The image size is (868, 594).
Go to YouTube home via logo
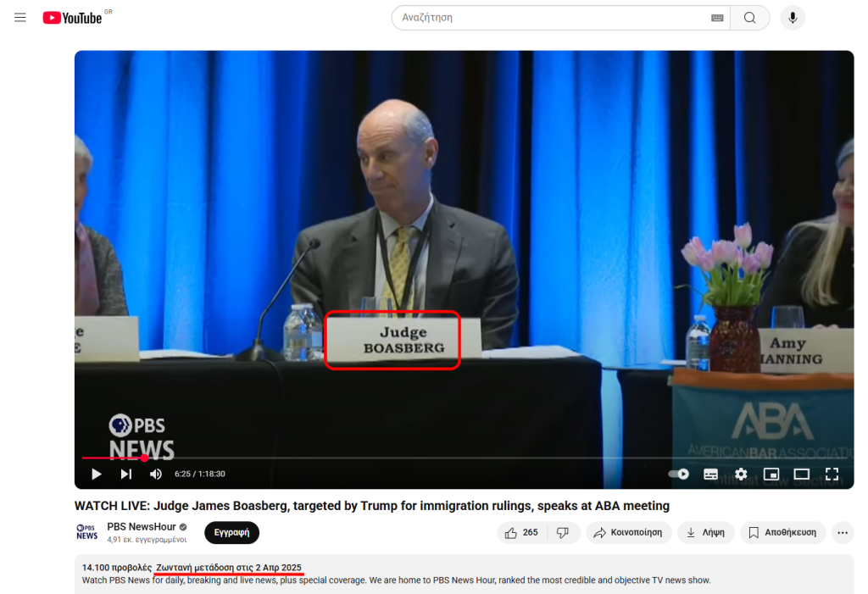[73, 18]
